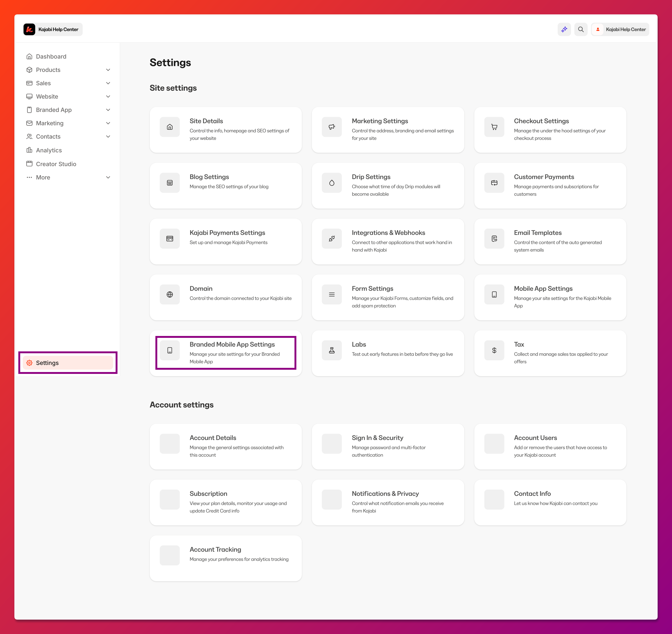
Task: Click the Dashboard home icon in sidebar
Action: [29, 56]
